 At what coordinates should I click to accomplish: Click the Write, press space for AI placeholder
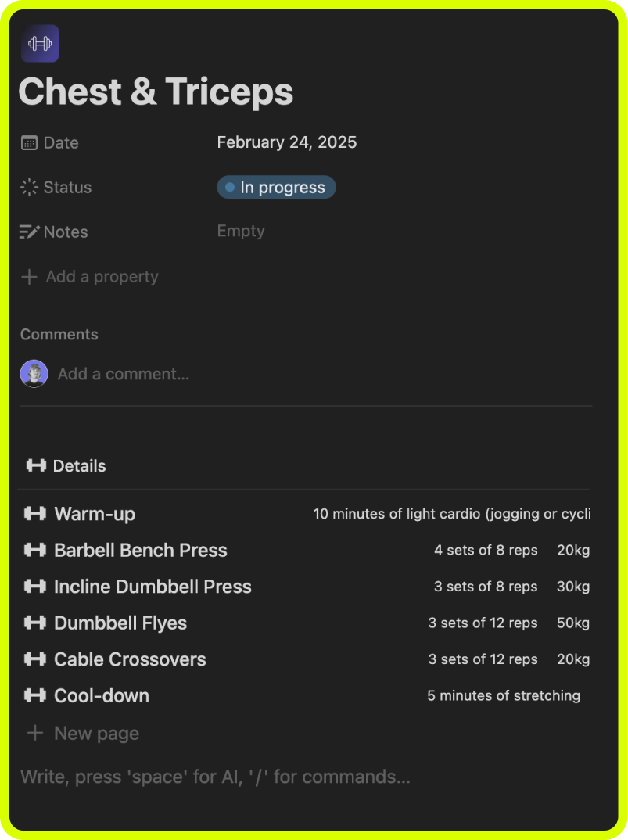pos(215,777)
